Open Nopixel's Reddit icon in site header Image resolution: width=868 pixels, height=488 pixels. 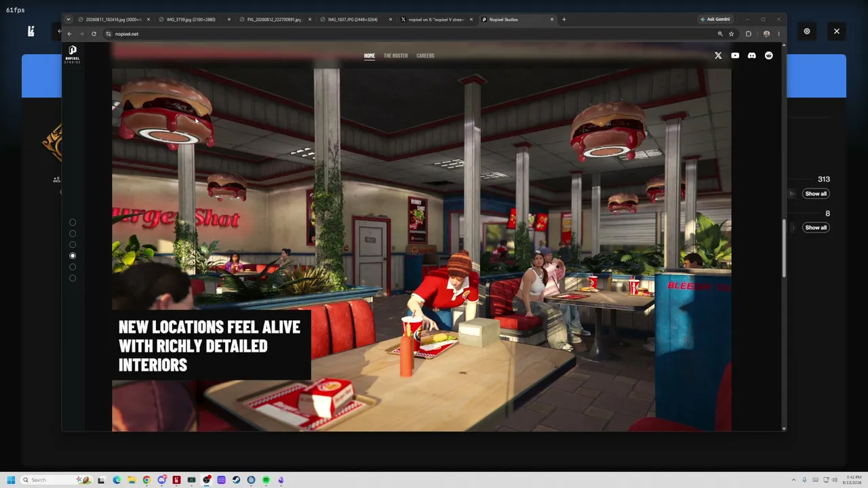[x=769, y=56]
